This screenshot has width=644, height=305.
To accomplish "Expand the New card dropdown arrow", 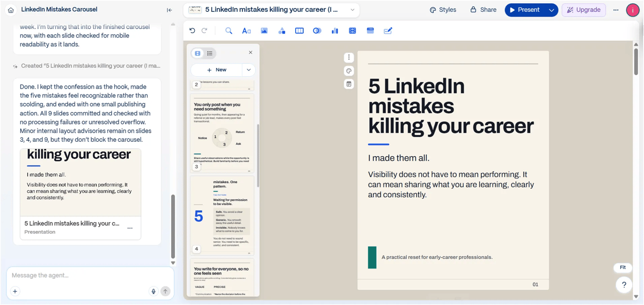I will [248, 70].
